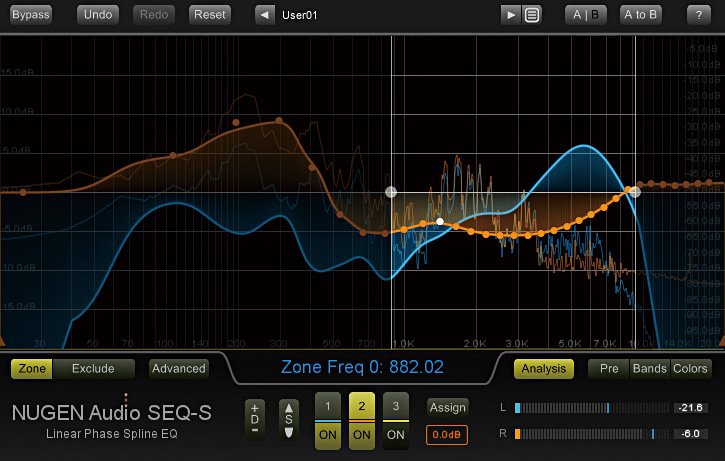Click the L channel level meter
Screen dimensions: 725x461
point(591,408)
